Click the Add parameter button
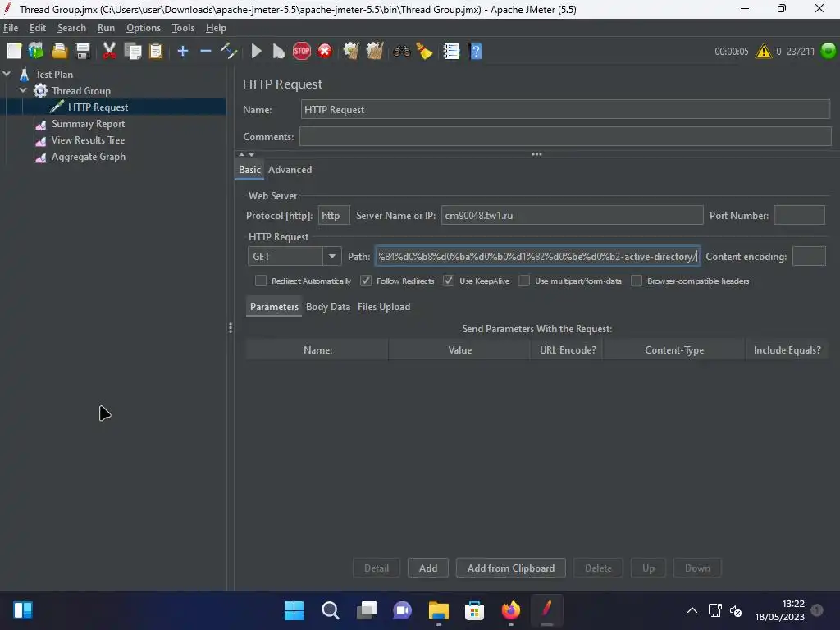This screenshot has height=630, width=840. 428,568
